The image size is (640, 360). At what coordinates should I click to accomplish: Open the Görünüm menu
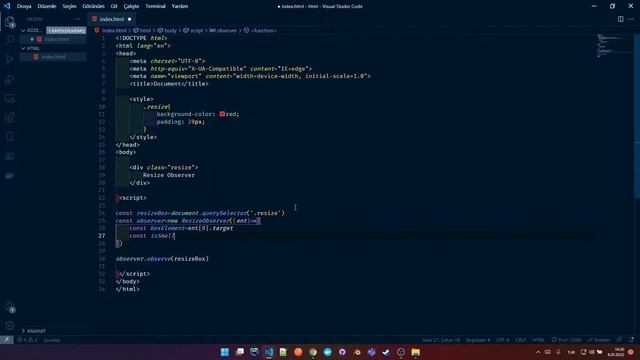click(93, 6)
